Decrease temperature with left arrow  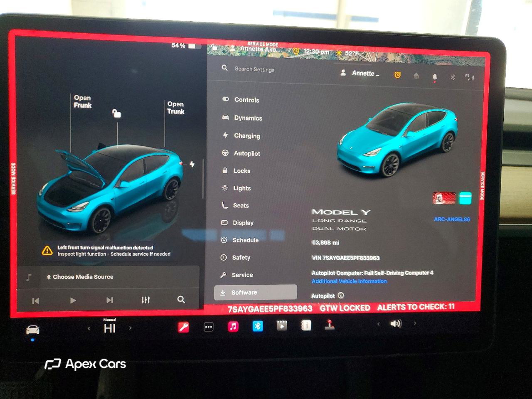click(x=89, y=328)
